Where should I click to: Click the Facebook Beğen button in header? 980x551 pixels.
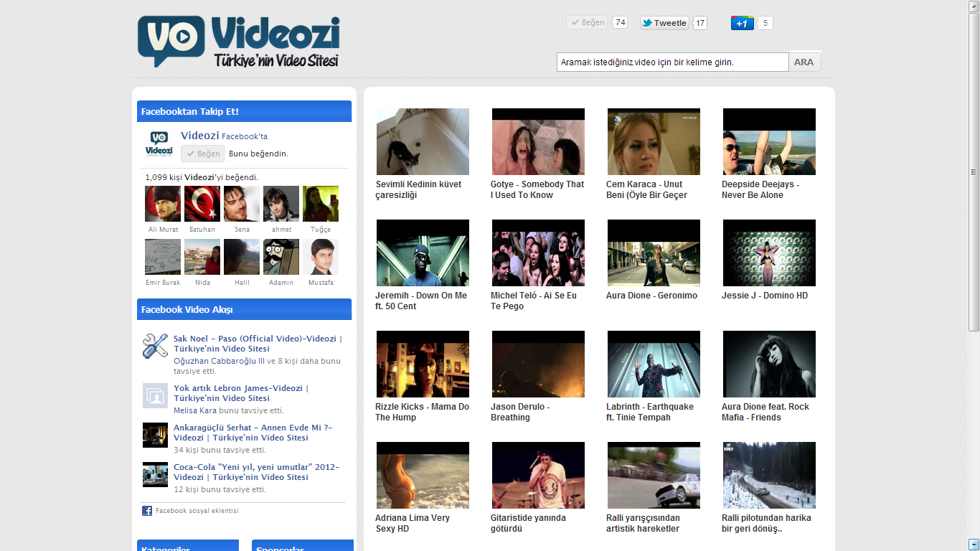(587, 23)
